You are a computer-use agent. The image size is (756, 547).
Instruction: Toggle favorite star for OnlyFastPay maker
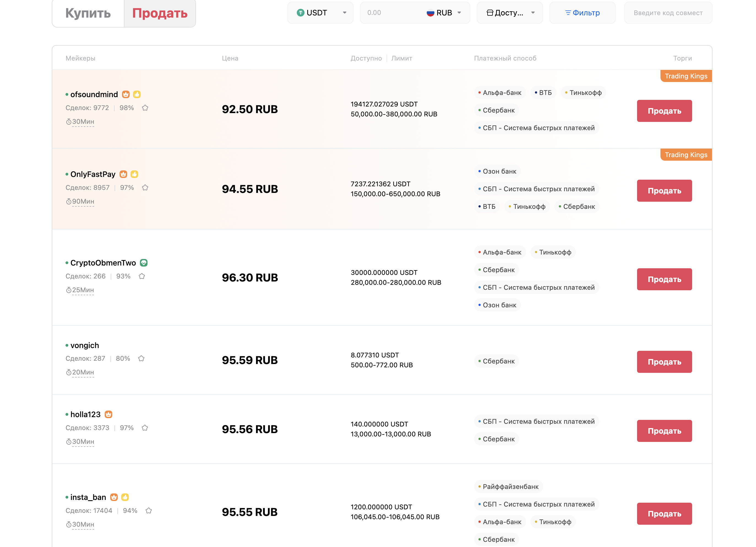coord(145,188)
